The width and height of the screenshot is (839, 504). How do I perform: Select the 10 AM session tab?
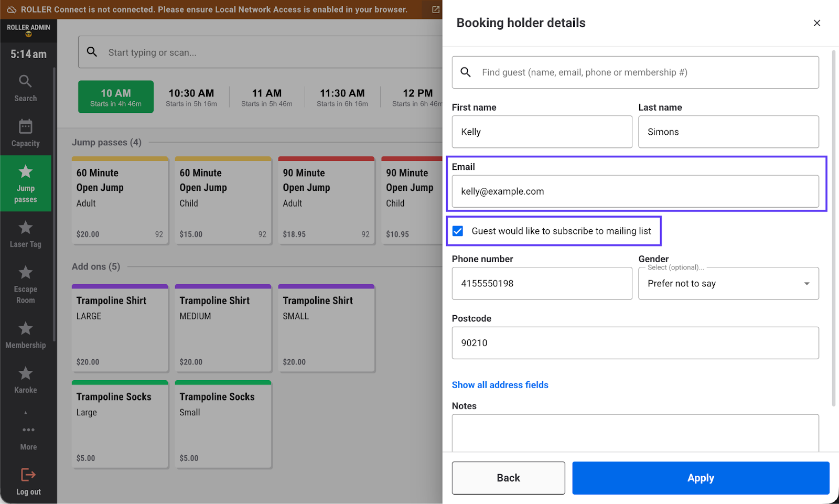[116, 97]
